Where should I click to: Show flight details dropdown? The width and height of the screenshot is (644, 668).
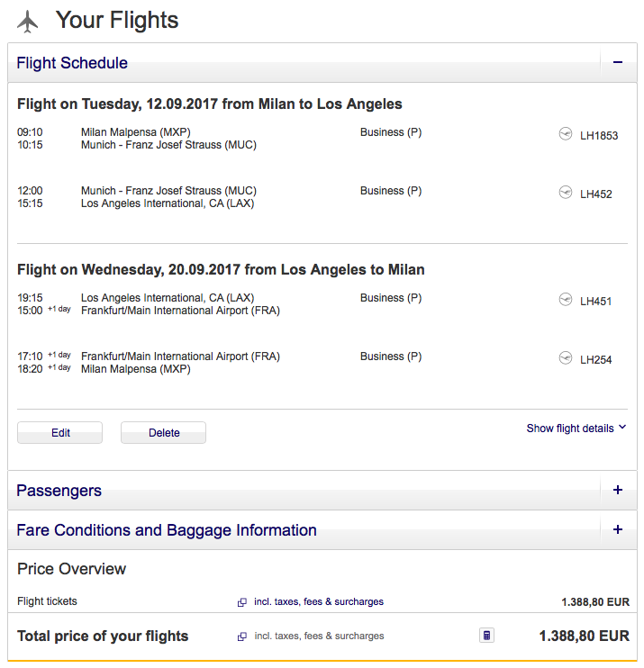click(x=576, y=429)
